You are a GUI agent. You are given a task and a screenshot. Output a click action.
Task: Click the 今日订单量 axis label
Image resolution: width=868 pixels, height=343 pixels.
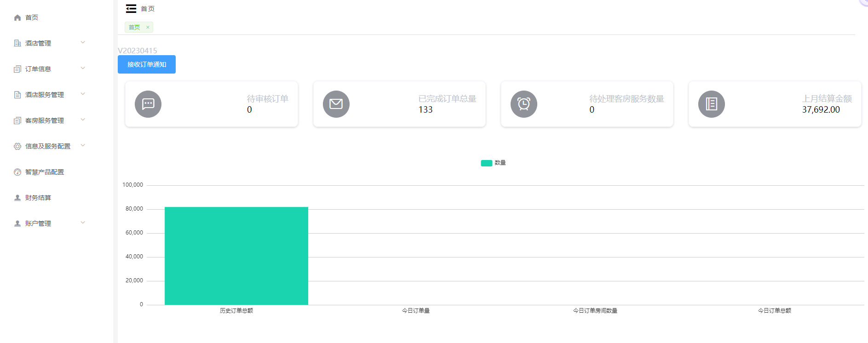point(416,311)
